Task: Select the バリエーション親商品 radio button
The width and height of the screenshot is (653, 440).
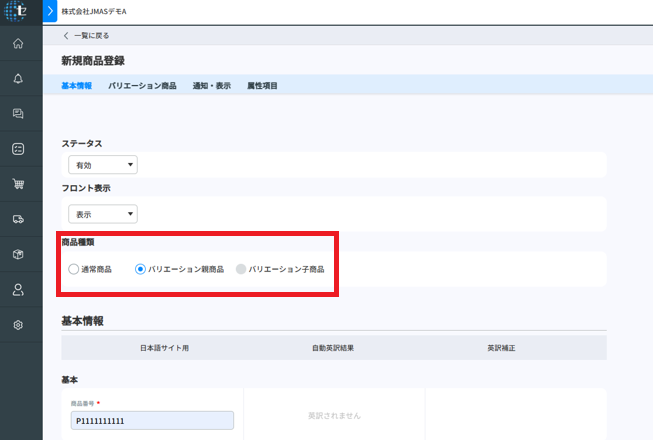Action: pos(141,269)
